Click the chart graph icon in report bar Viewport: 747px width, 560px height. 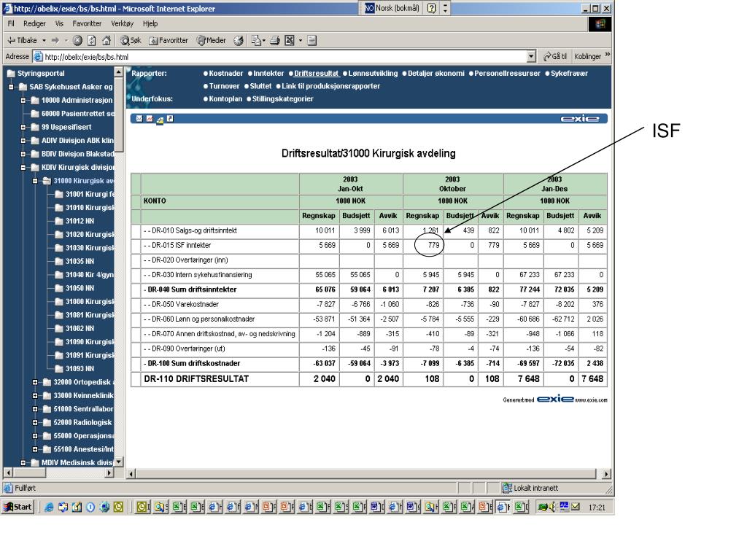pyautogui.click(x=150, y=119)
